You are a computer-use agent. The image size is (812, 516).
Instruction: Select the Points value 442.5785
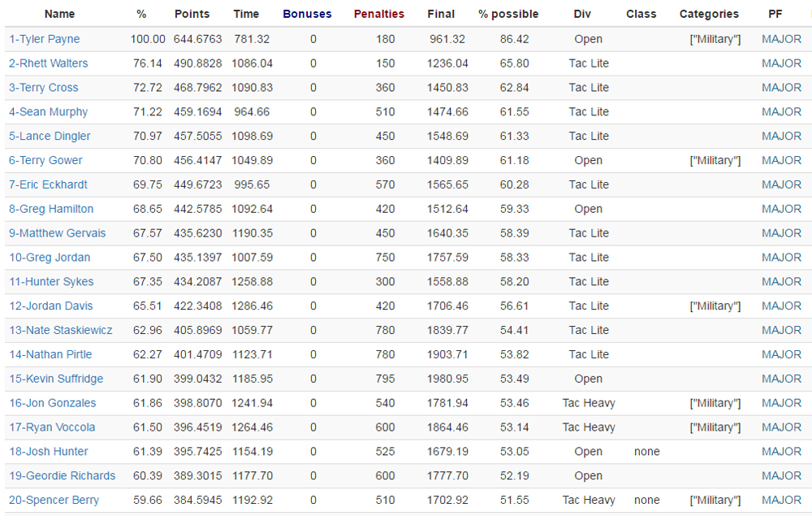pyautogui.click(x=198, y=210)
